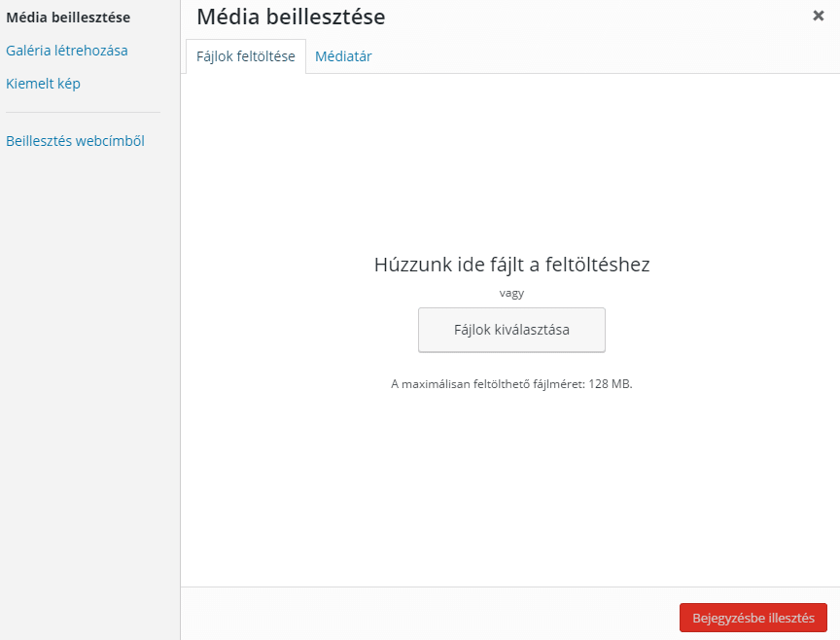Click the 'Húzzunk ide fájlt' prompt text
The height and width of the screenshot is (640, 840).
click(511, 264)
